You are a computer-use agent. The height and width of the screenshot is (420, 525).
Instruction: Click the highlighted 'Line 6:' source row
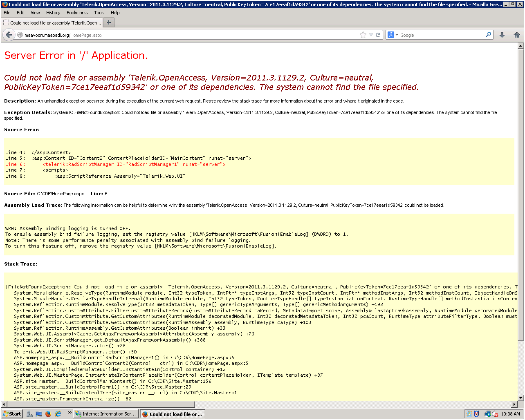click(x=115, y=164)
